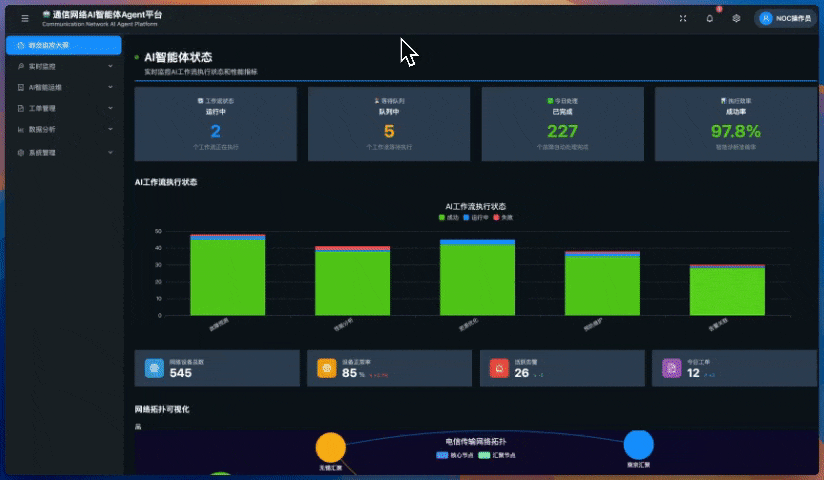
Task: Select the highlighted dashboard item in sidebar
Action: [64, 45]
